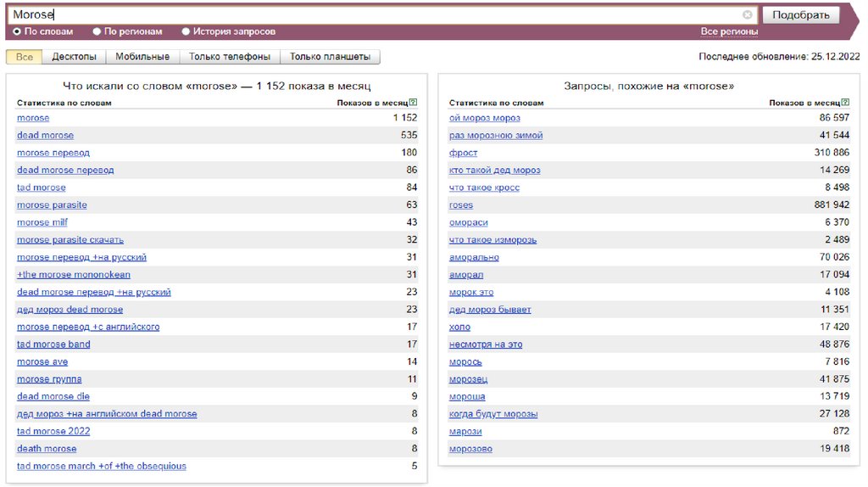Open the 'dead morose' query link
The width and height of the screenshot is (868, 487).
(45, 135)
